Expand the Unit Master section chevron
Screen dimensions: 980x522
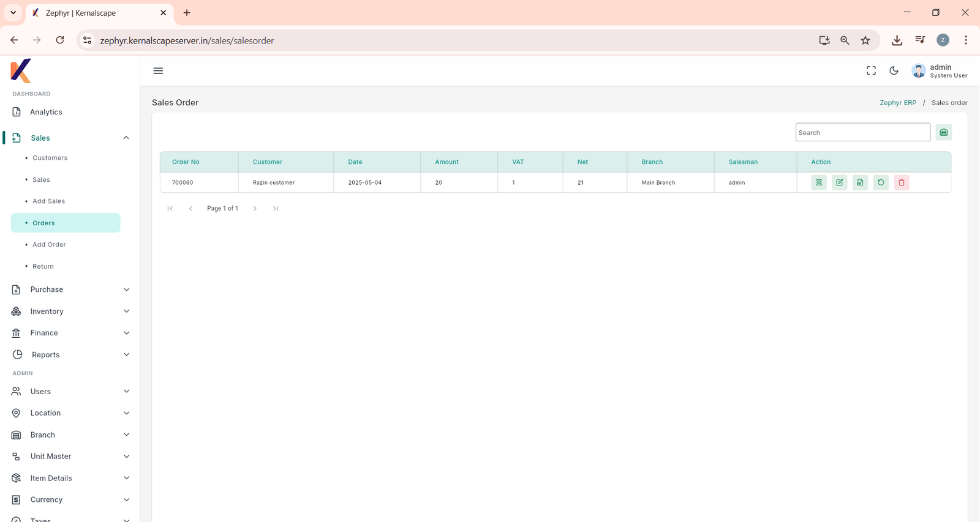(127, 457)
